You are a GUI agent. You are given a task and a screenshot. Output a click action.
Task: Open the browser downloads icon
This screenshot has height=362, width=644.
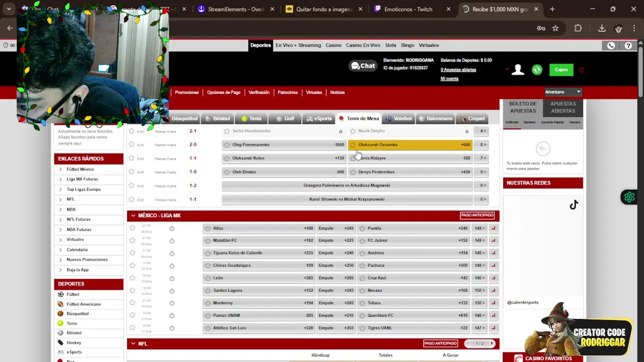click(602, 28)
